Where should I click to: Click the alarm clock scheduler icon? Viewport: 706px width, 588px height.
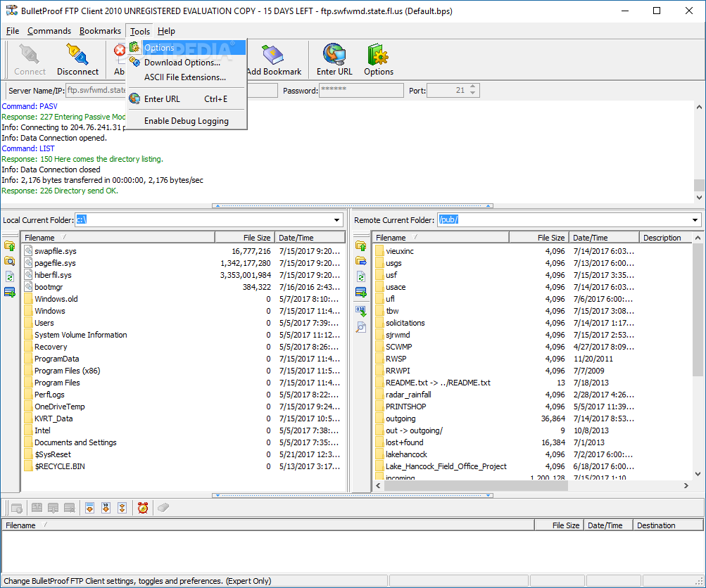pyautogui.click(x=143, y=508)
